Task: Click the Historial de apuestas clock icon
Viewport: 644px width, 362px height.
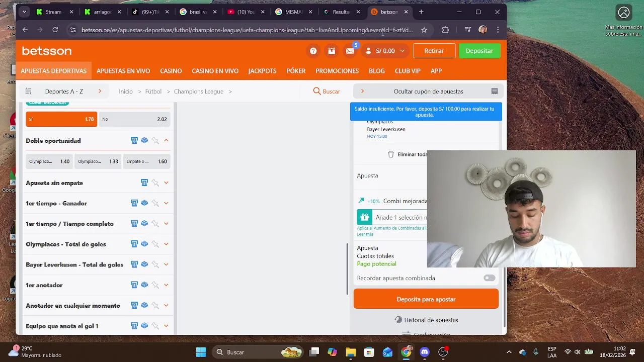Action: tap(398, 320)
